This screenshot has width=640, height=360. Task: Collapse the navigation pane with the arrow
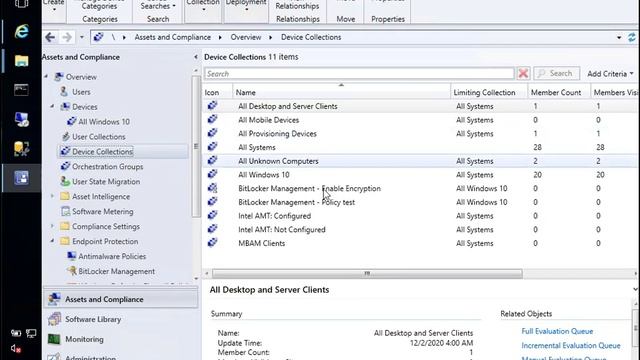[x=196, y=57]
